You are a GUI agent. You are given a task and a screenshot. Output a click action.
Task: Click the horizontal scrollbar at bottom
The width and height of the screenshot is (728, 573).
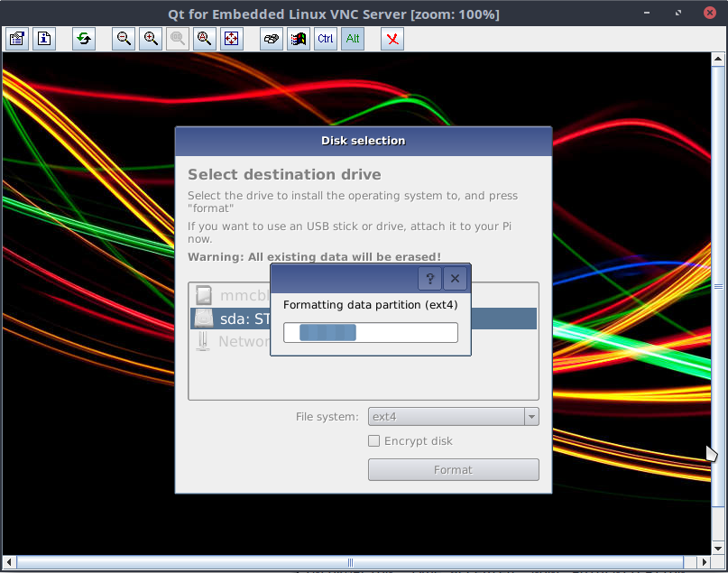(x=350, y=562)
